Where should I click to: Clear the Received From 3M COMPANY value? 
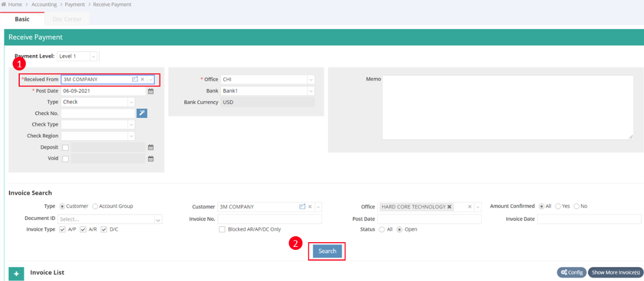pos(143,79)
